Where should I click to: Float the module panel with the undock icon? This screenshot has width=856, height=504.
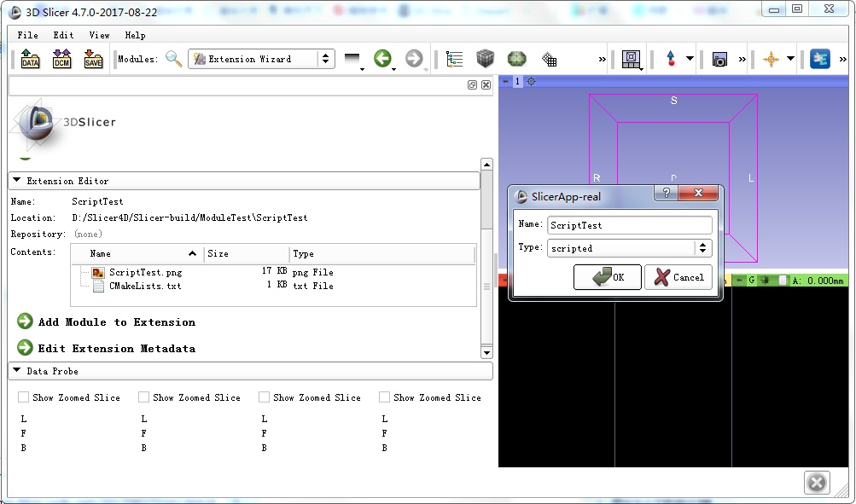pos(472,84)
